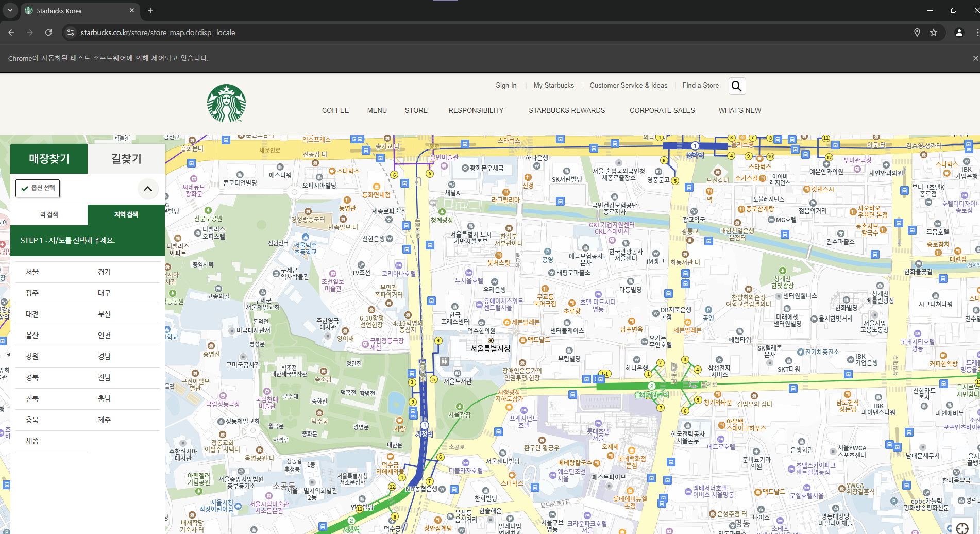
Task: Bookmark this page with the star icon
Action: click(934, 32)
